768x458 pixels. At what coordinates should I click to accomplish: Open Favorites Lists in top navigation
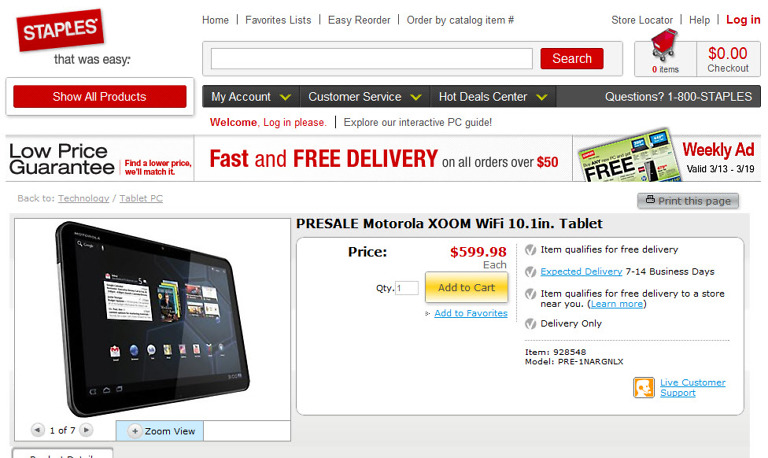tap(278, 20)
